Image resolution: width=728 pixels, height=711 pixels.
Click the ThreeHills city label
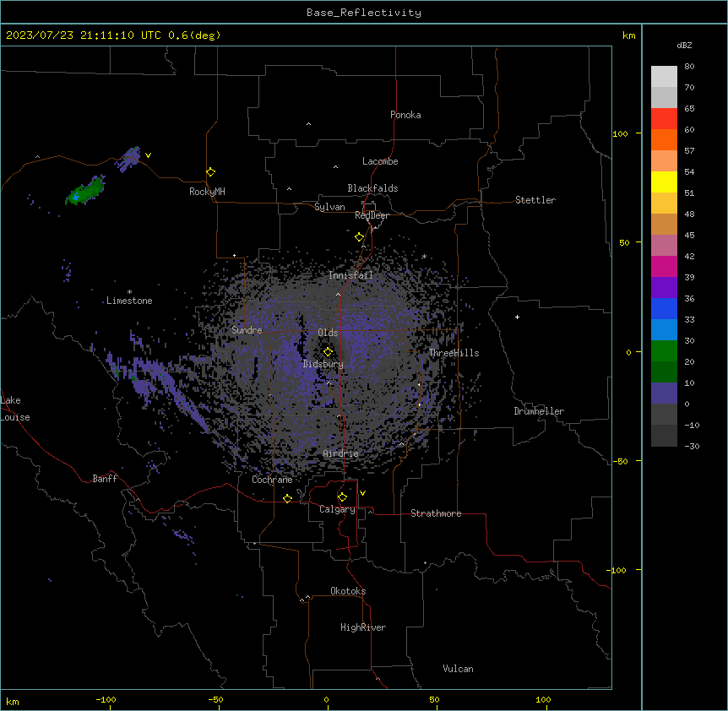pyautogui.click(x=454, y=353)
